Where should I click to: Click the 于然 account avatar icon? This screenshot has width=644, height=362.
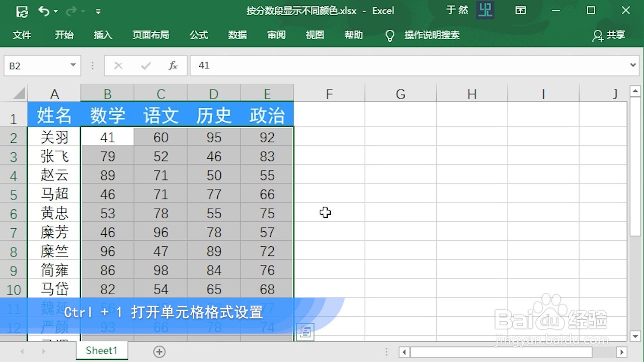(485, 10)
